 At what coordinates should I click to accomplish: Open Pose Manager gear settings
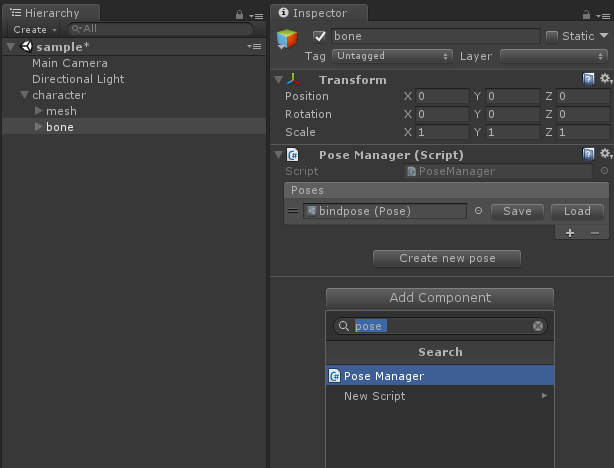coord(606,154)
